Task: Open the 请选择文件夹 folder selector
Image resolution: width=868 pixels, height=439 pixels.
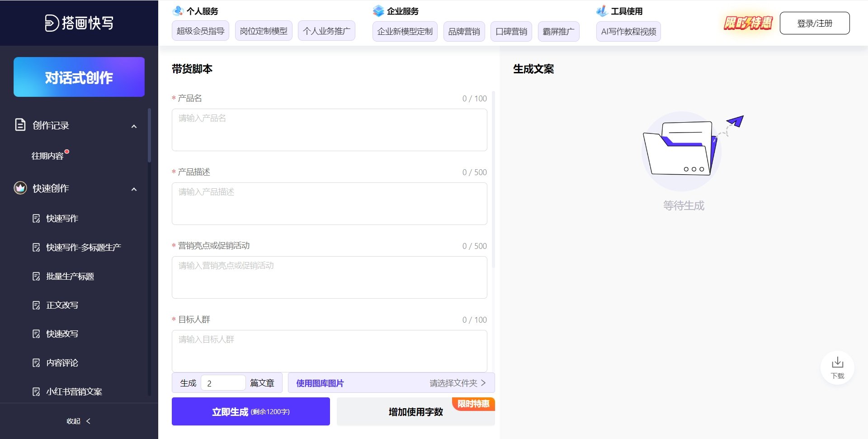Action: 457,383
